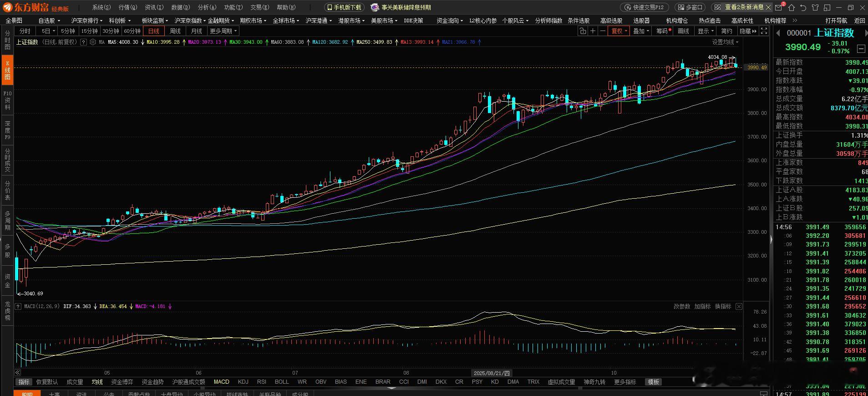The width and height of the screenshot is (868, 396).
Task: Dismiss the new messages notification
Action: [x=768, y=7]
